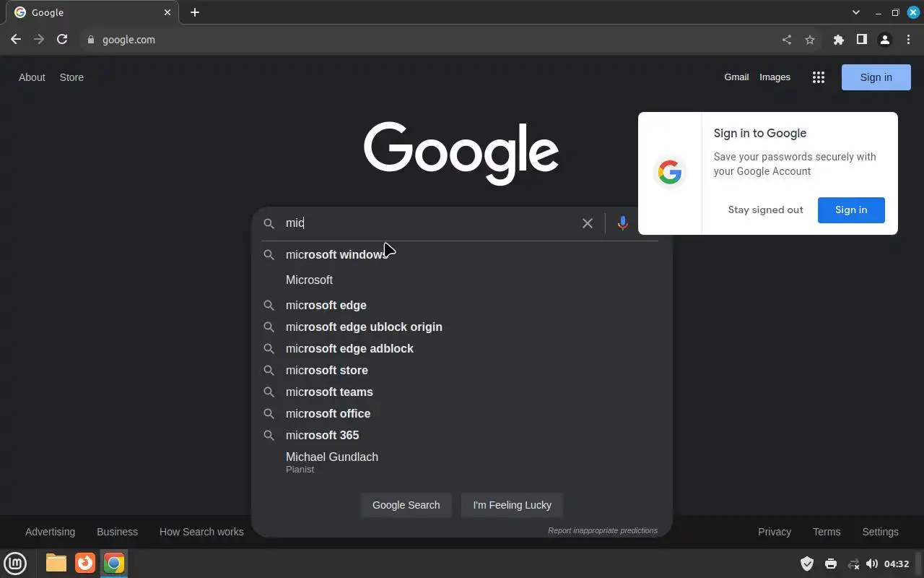Choose the Microsoft suggestion
The width and height of the screenshot is (924, 578).
[x=462, y=280]
